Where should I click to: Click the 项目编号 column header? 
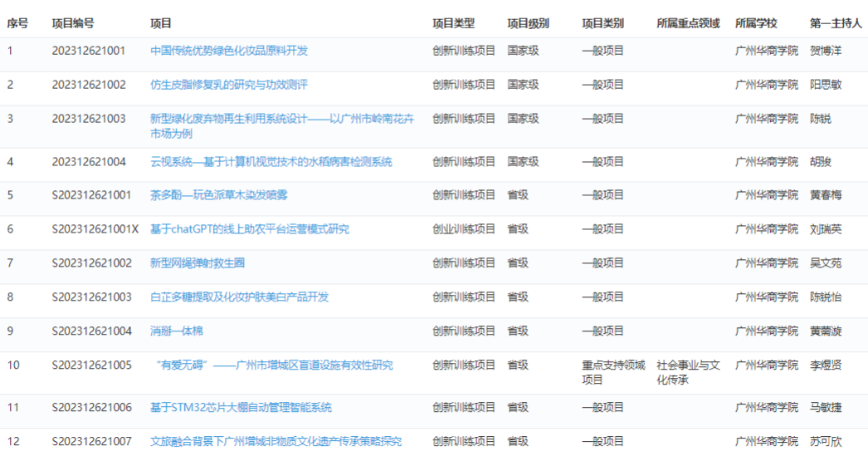(x=73, y=23)
